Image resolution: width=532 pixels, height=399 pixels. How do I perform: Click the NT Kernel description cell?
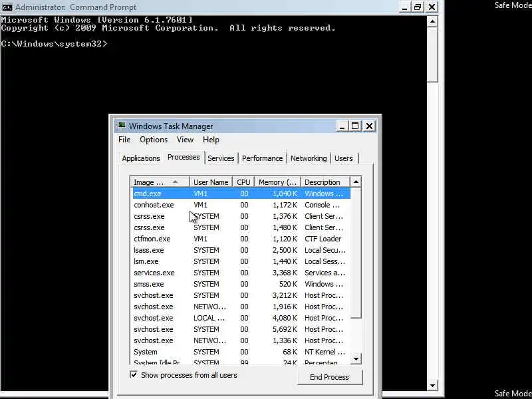tap(325, 352)
